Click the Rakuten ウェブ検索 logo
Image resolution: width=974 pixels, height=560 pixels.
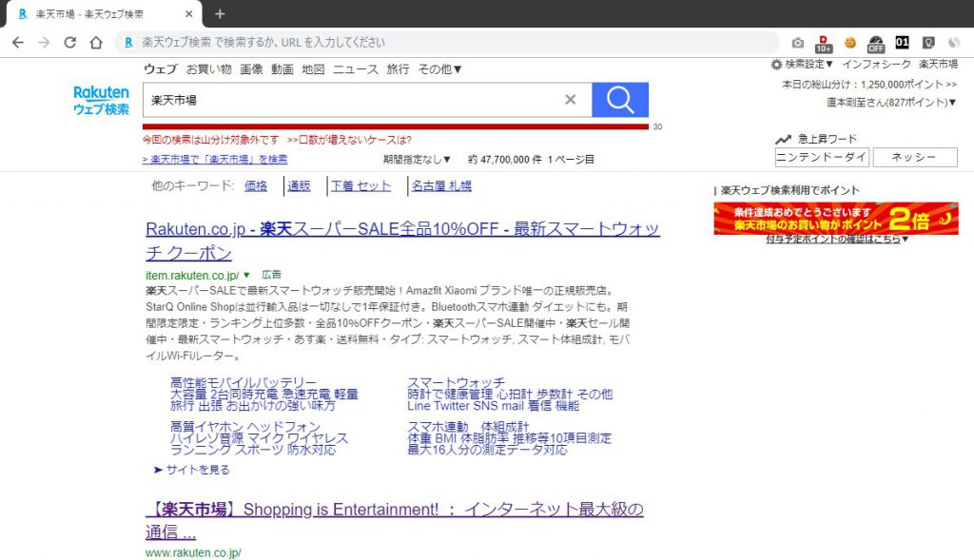point(101,101)
